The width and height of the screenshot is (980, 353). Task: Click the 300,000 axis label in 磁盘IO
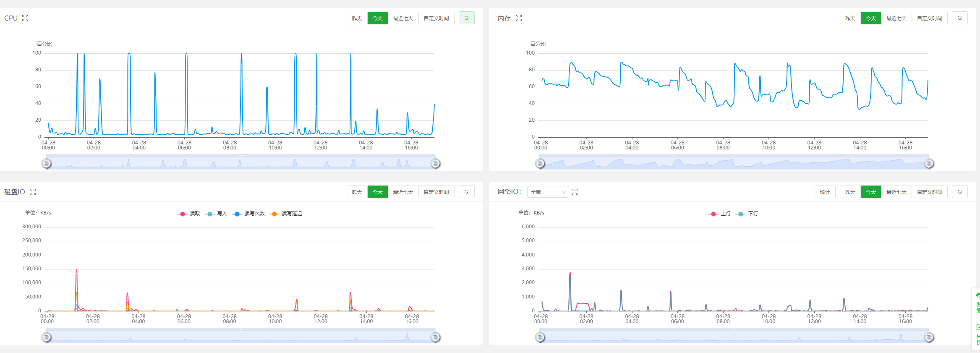(32, 227)
